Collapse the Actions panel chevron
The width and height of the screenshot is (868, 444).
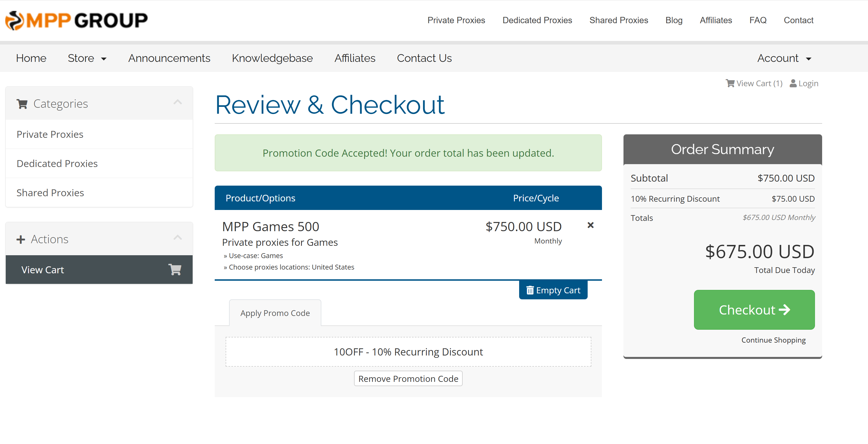point(177,237)
